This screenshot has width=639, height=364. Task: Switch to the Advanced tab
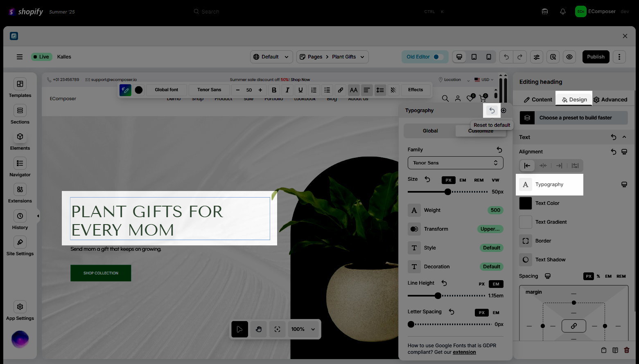pos(610,100)
